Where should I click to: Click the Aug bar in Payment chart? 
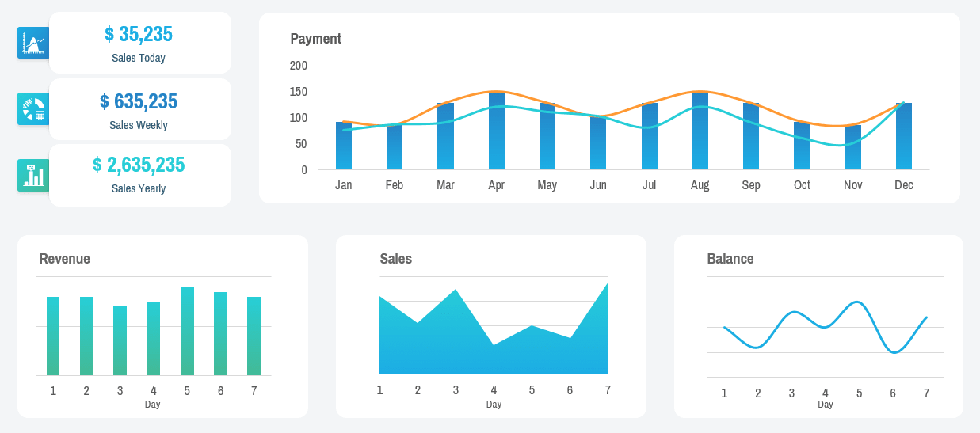click(700, 131)
